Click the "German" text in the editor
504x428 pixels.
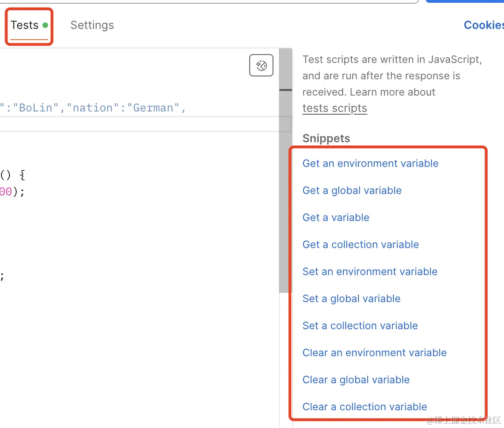pos(156,108)
